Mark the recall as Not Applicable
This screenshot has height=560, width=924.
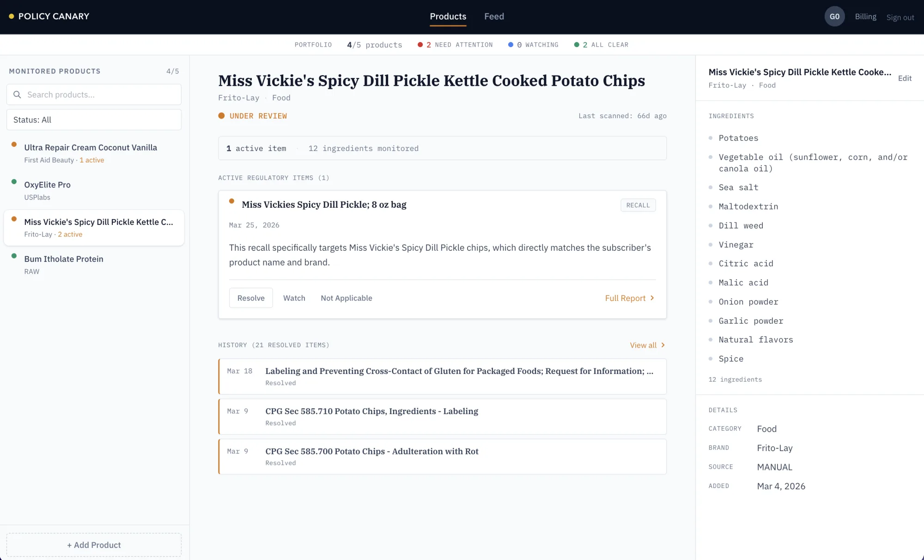click(346, 298)
